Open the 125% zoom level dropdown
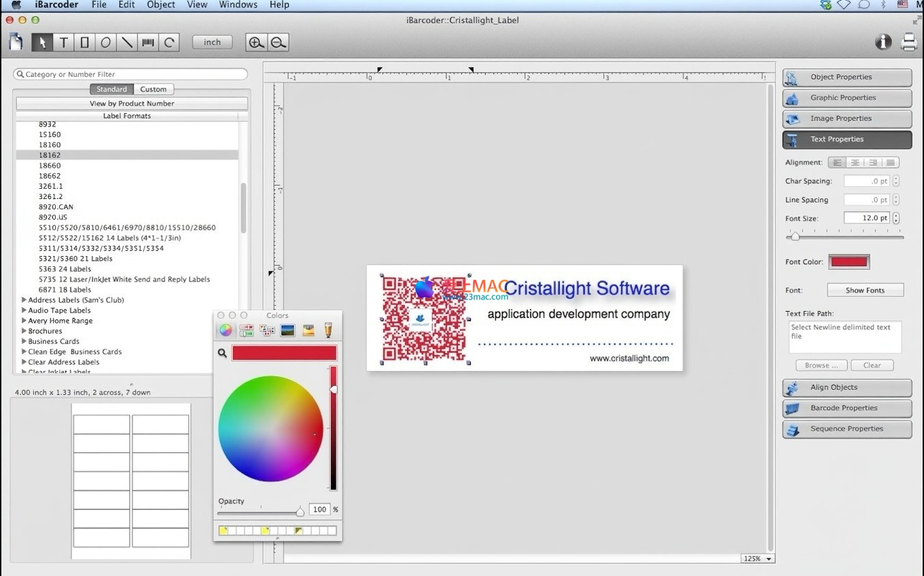The image size is (924, 576). pos(758,558)
